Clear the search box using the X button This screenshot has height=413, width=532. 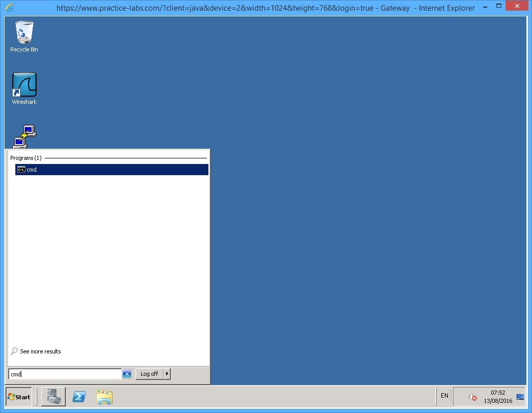pyautogui.click(x=126, y=373)
